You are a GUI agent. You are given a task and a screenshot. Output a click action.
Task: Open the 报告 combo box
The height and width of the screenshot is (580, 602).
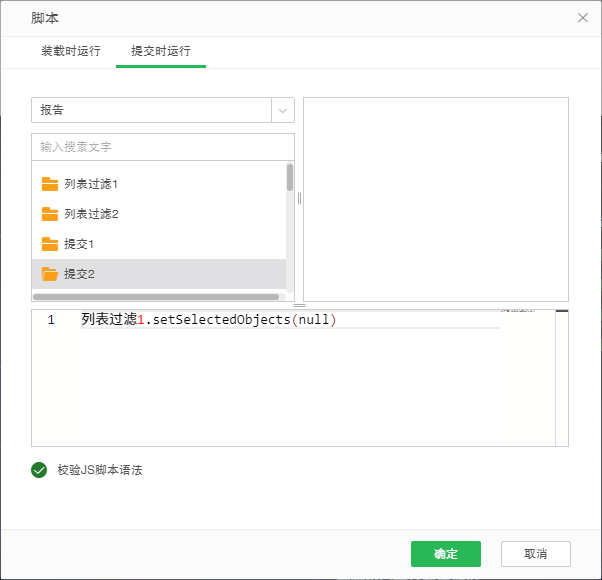click(151, 110)
